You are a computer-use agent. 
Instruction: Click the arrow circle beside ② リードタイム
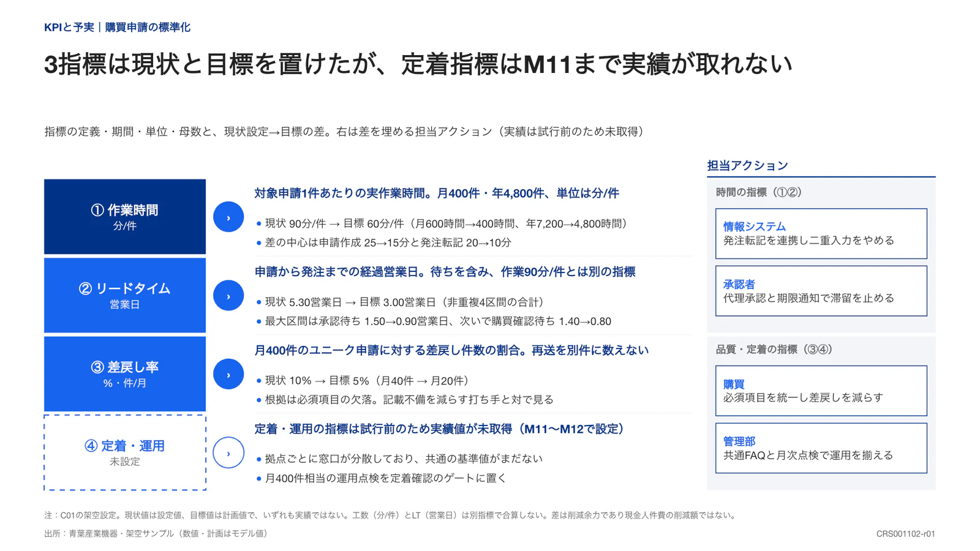coord(228,295)
